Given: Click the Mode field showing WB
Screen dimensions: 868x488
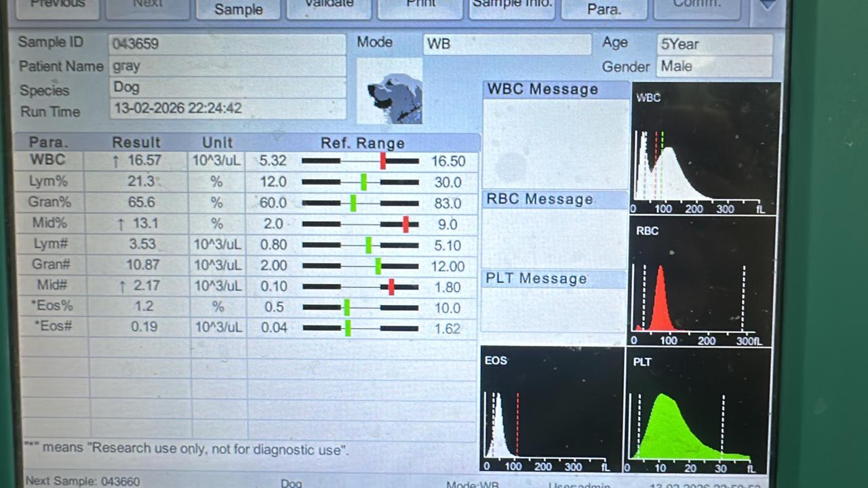Looking at the screenshot, I should pyautogui.click(x=507, y=45).
